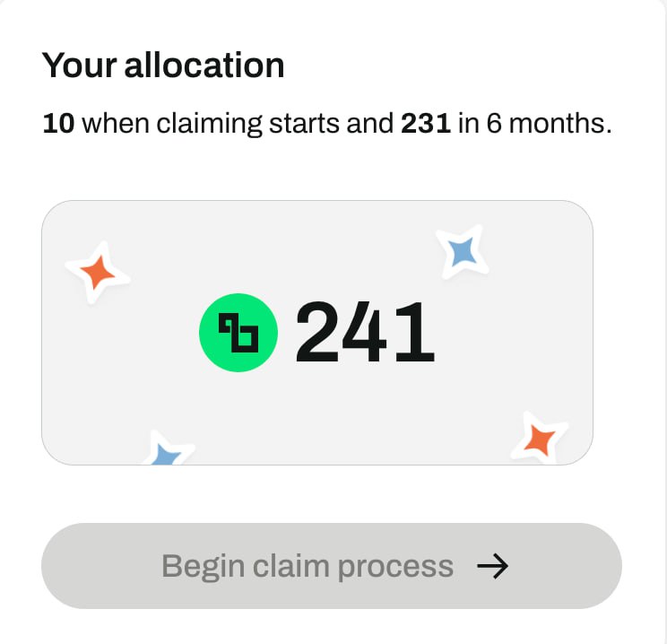Click the black glyph inside the green circle
Screen dimensions: 667x644
(x=238, y=333)
